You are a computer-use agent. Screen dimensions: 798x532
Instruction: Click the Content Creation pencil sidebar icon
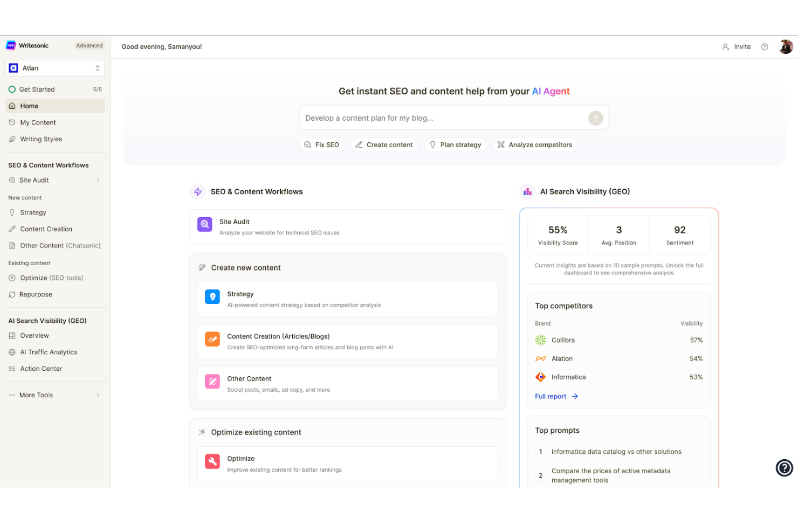[12, 229]
